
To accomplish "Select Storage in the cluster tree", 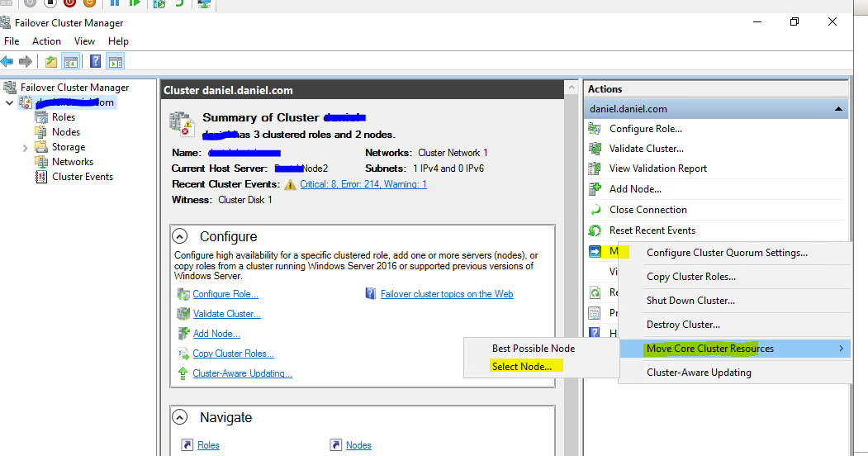I will pyautogui.click(x=68, y=147).
